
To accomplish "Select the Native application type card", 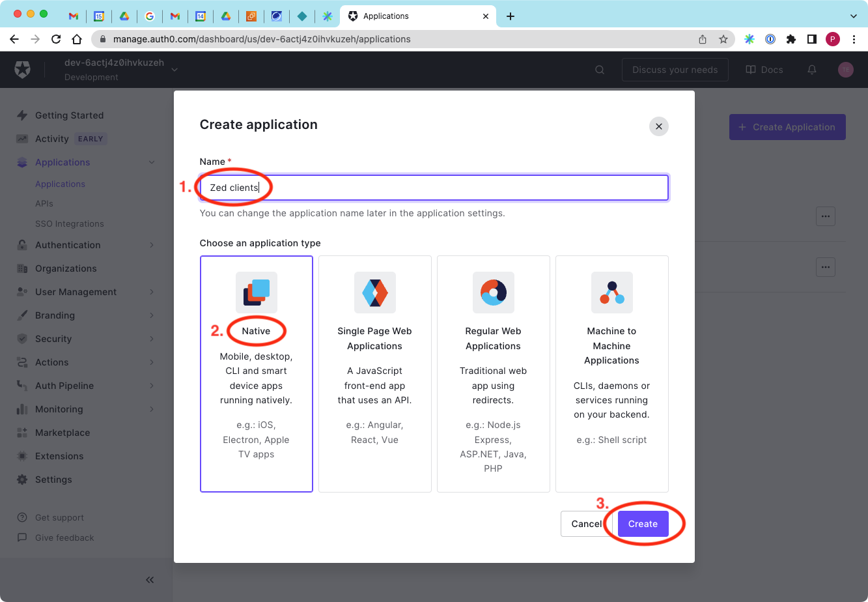I will 257,374.
